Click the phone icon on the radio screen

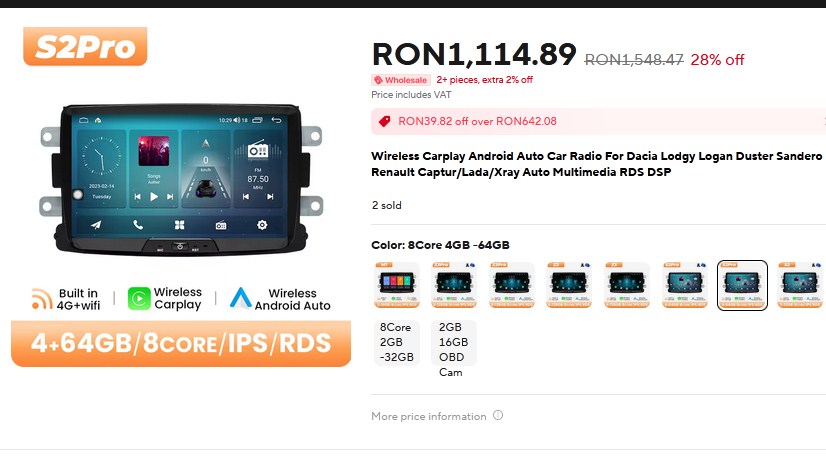138,225
